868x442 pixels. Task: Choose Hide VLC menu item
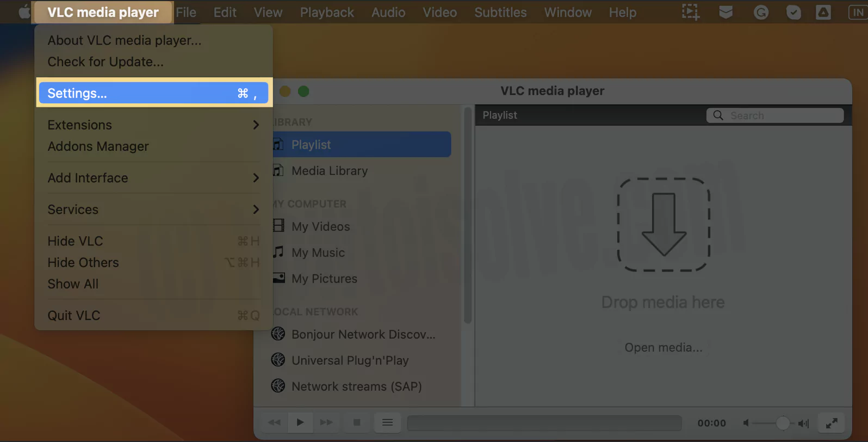[154, 241]
